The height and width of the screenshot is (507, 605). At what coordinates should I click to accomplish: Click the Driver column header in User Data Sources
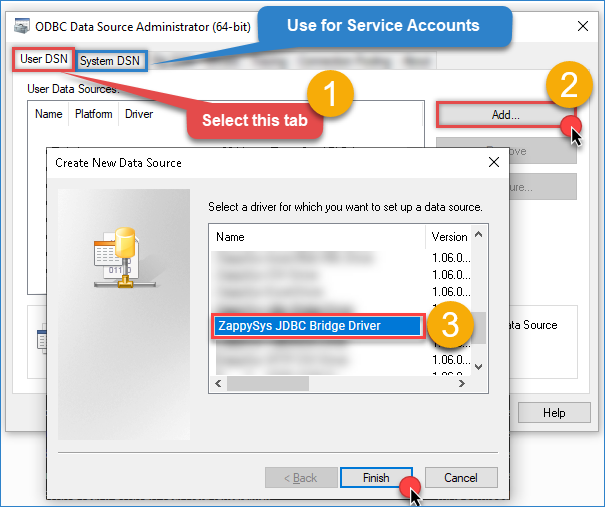[139, 114]
